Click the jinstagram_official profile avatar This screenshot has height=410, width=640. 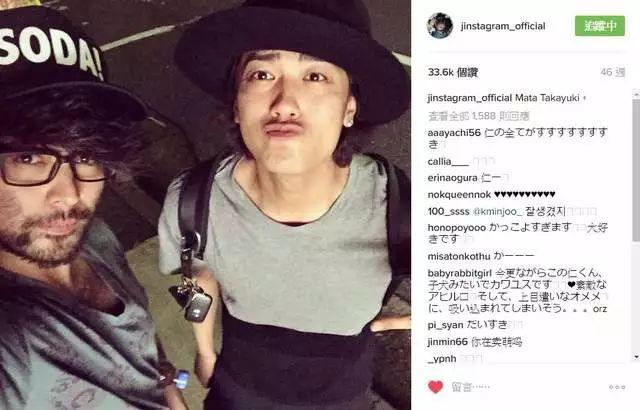tap(440, 26)
